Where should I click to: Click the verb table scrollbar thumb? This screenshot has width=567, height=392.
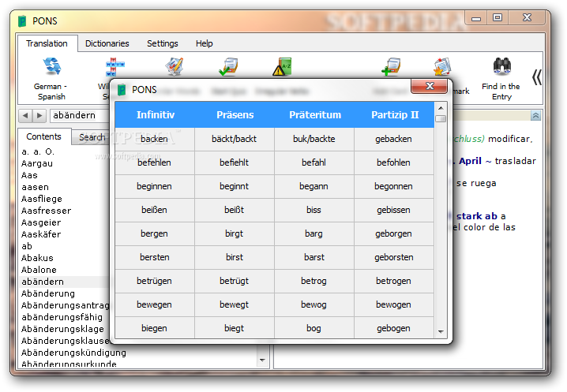click(441, 119)
